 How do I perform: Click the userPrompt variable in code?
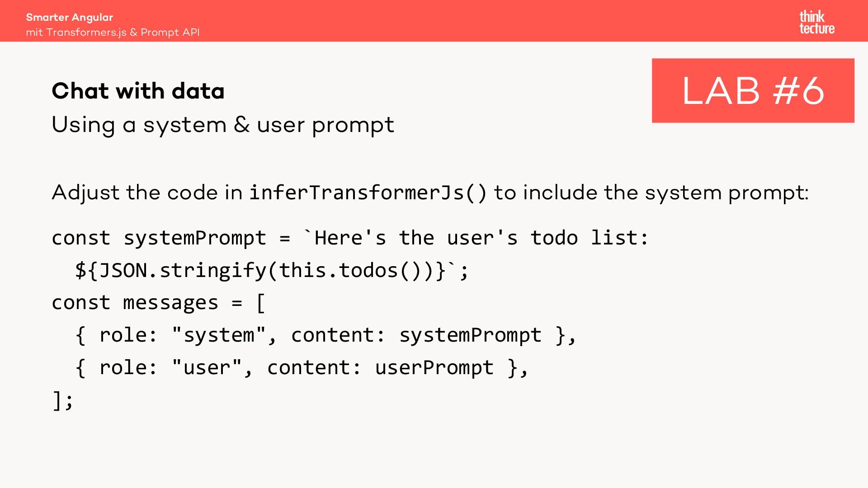[434, 368]
